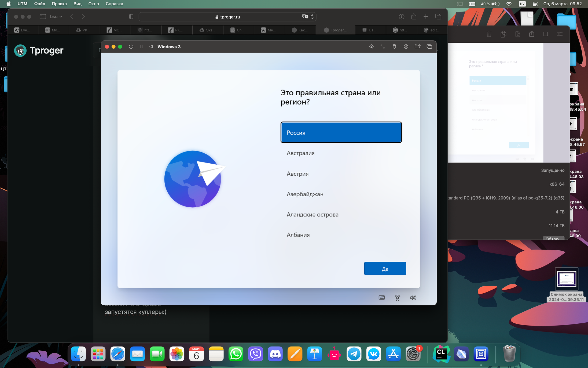This screenshot has width=588, height=368.
Task: Click the privacy shield icon in Safari
Action: click(x=131, y=17)
